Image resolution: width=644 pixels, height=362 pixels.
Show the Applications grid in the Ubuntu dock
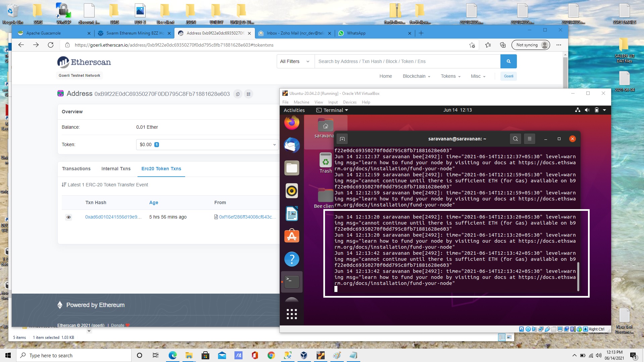[291, 314]
